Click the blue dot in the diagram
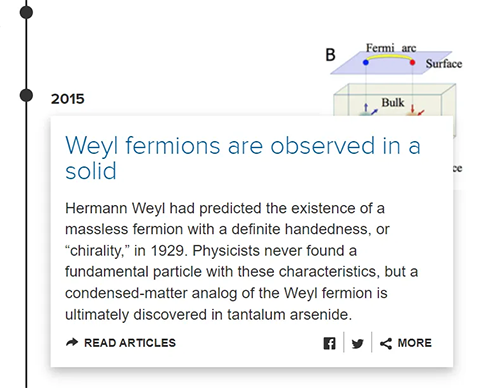The width and height of the screenshot is (500, 388). [366, 62]
